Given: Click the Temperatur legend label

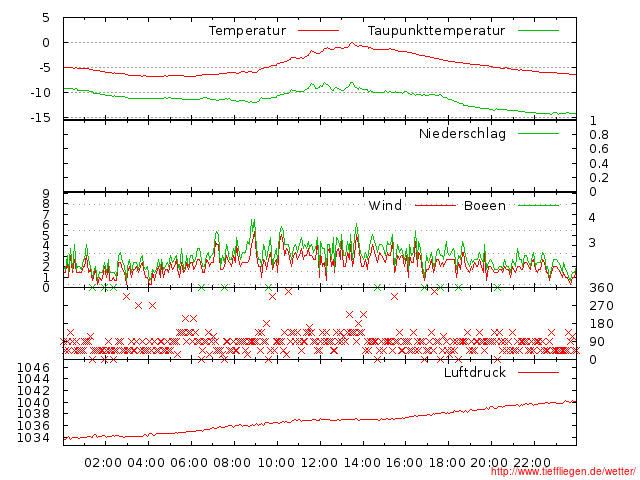Looking at the screenshot, I should (247, 31).
